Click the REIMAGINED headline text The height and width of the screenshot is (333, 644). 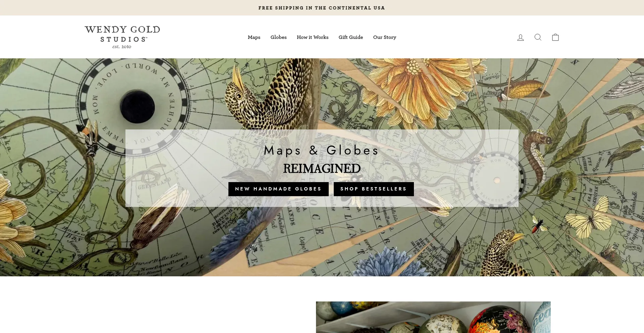(x=322, y=169)
